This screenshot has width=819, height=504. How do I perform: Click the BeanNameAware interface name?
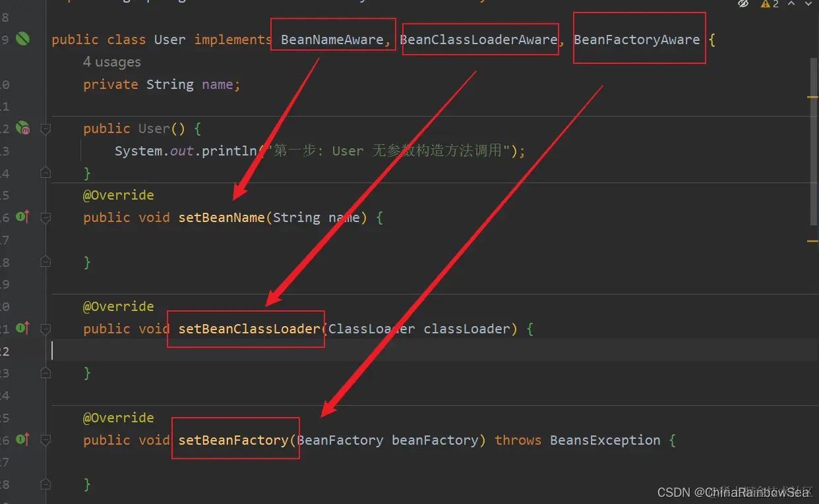[332, 40]
